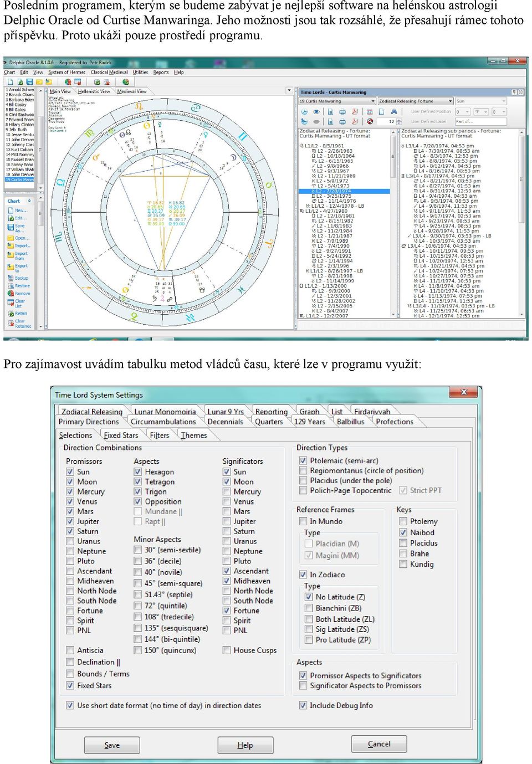This screenshot has width=532, height=764.
Task: Click the font letter A icon in Time Lords toolbar
Action: 394,111
